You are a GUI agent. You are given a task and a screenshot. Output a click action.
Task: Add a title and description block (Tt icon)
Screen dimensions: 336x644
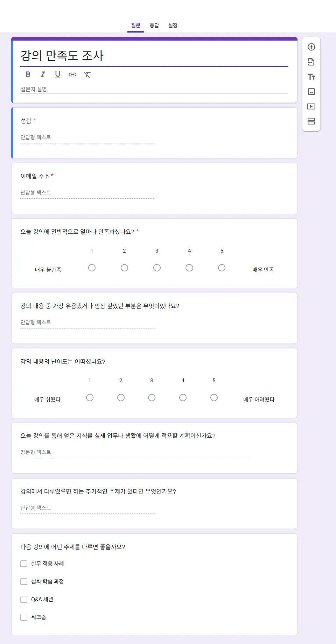pyautogui.click(x=311, y=77)
